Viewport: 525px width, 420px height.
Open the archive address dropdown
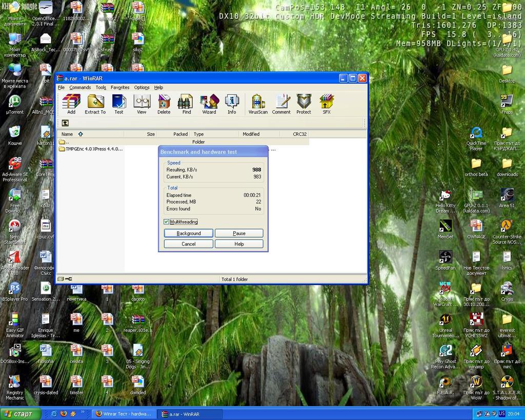[362, 123]
